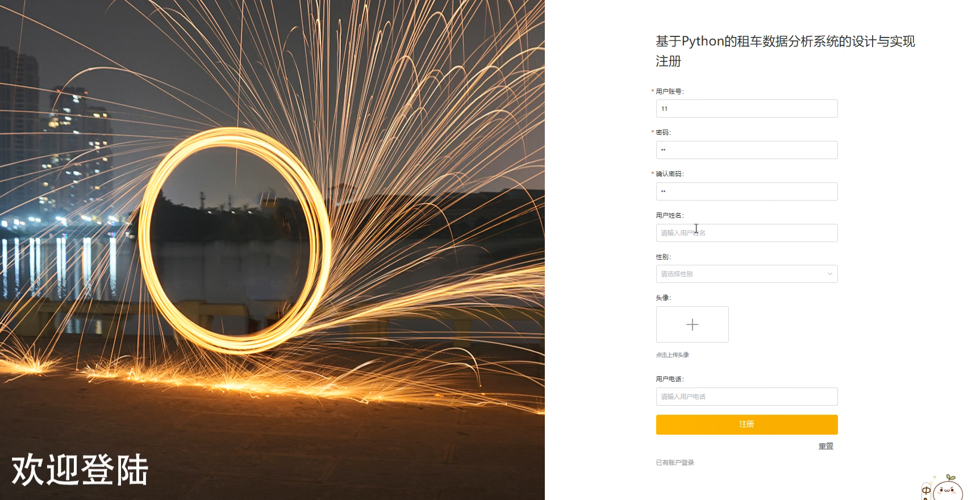
Task: Expand the 性别 dropdown arrow
Action: pyautogui.click(x=829, y=274)
